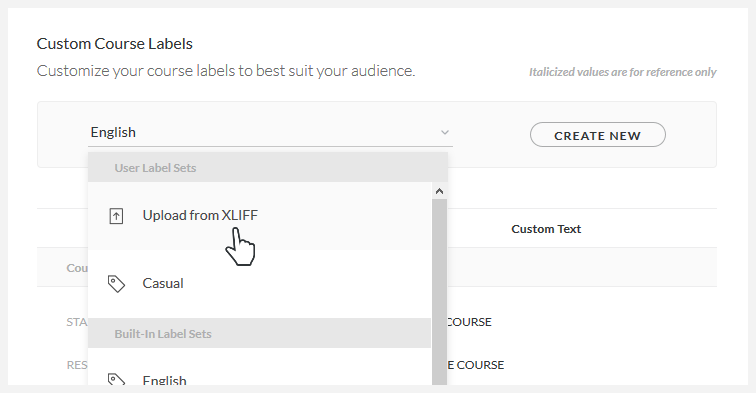Click the Custom Course Labels heading
The height and width of the screenshot is (393, 756).
coord(115,44)
